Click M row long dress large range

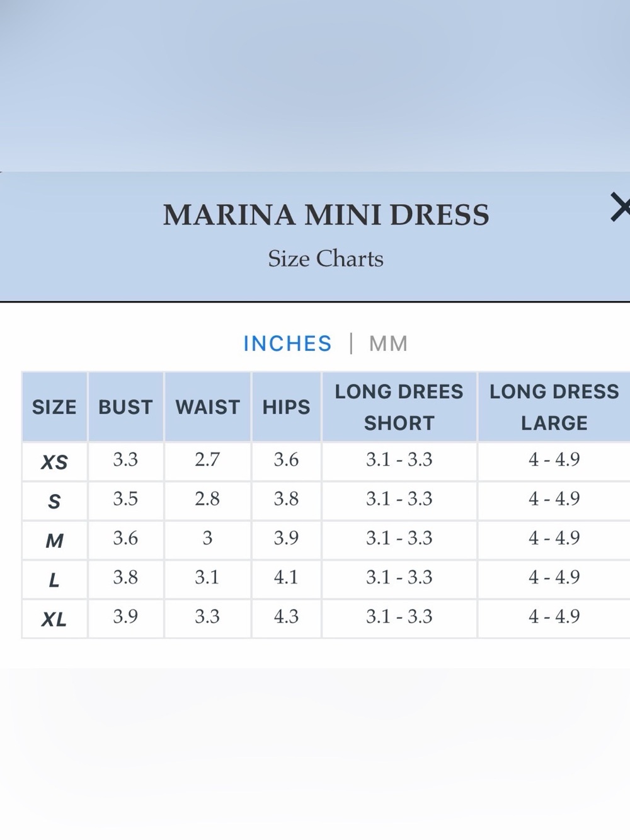554,538
